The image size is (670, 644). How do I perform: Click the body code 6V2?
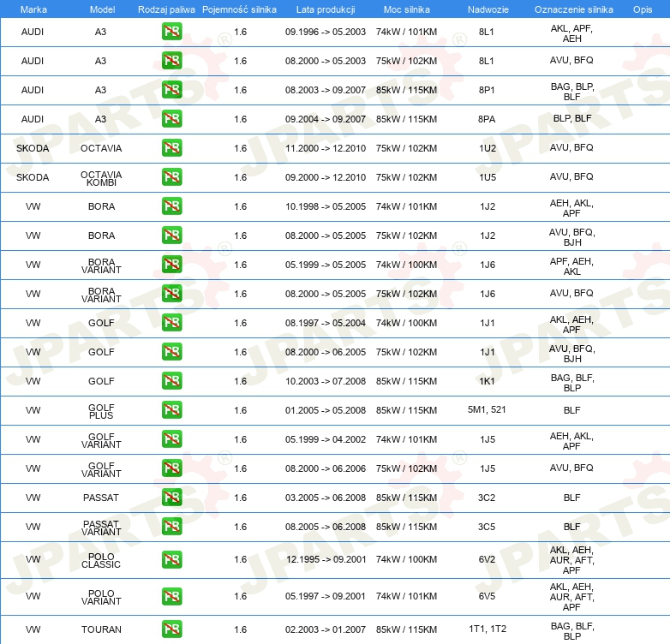pyautogui.click(x=487, y=559)
